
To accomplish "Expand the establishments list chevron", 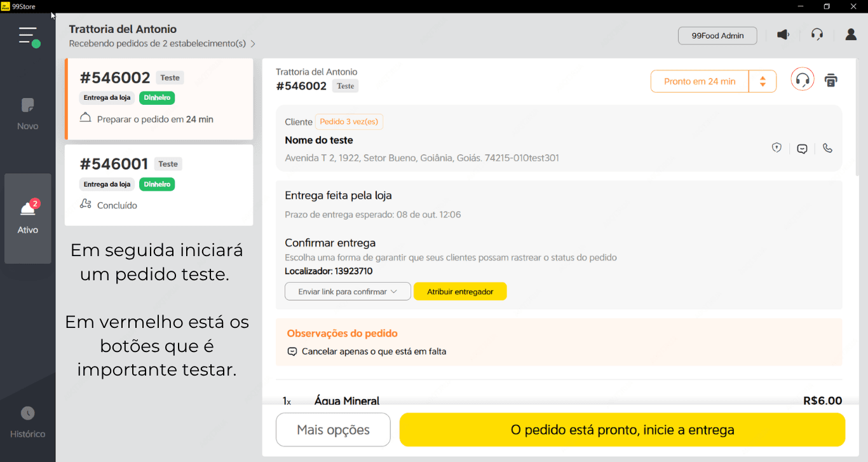I will coord(253,44).
